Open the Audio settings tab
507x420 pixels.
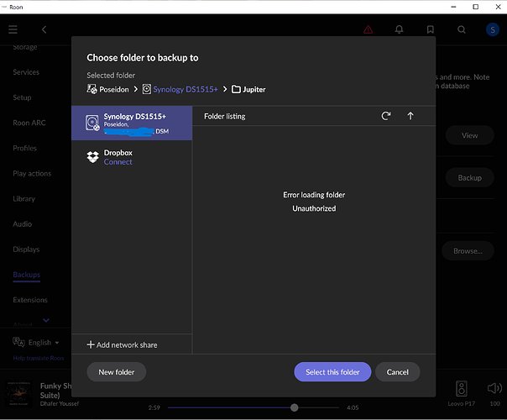tap(22, 224)
